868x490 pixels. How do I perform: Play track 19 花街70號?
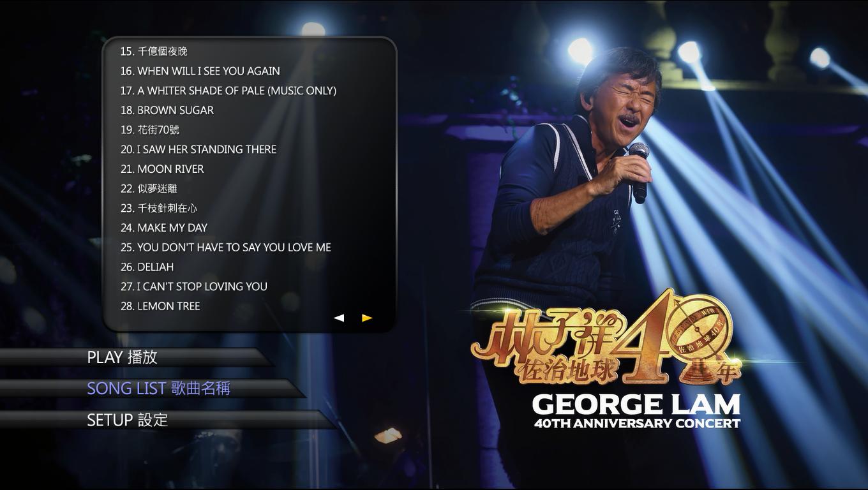(x=150, y=130)
